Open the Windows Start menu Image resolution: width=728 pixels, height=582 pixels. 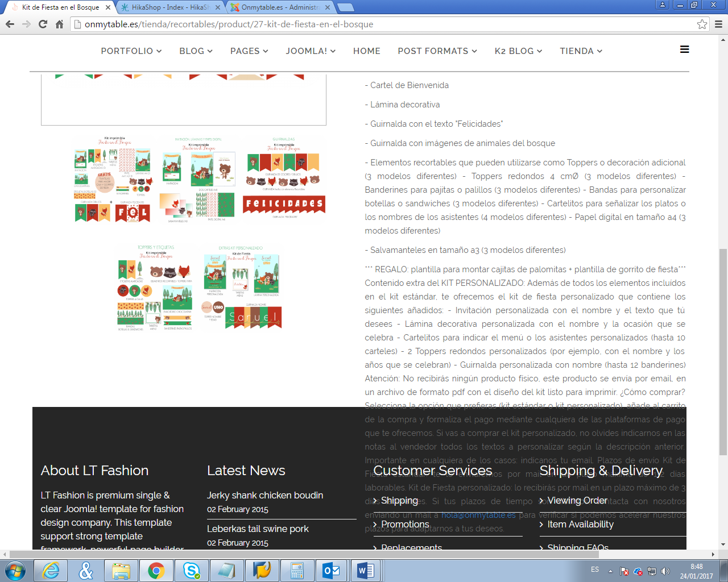tap(15, 571)
